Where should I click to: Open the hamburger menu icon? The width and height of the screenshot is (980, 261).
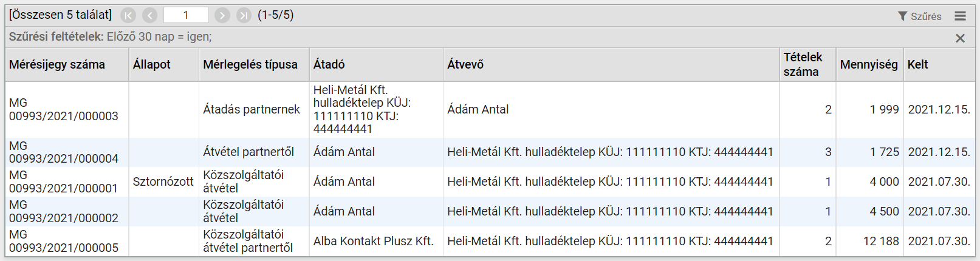point(960,16)
